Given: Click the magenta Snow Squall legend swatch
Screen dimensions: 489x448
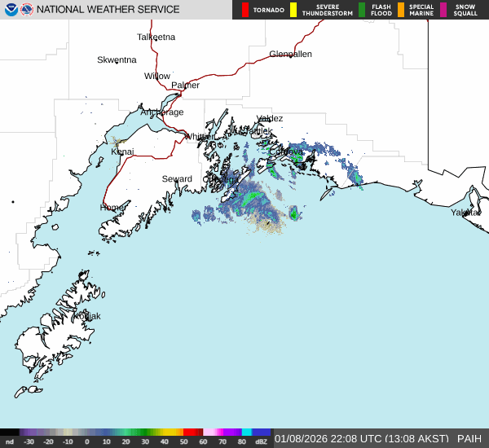Looking at the screenshot, I should click(x=444, y=10).
